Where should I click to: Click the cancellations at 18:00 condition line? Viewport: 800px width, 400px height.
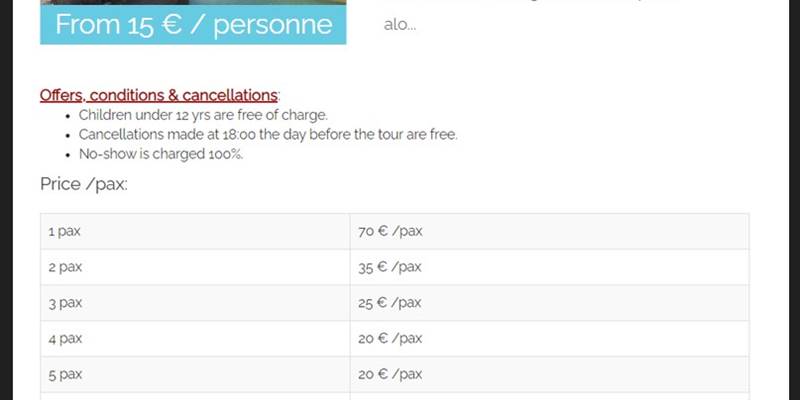pos(267,135)
